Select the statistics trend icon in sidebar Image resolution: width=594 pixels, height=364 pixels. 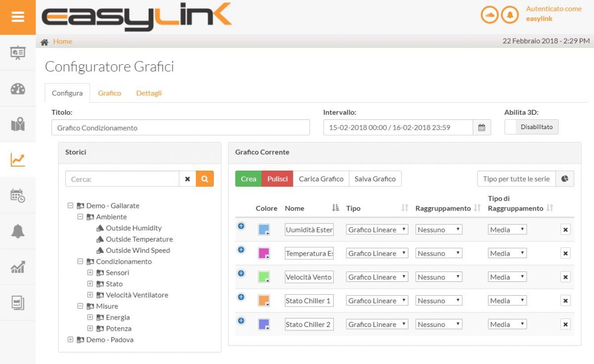pyautogui.click(x=18, y=267)
